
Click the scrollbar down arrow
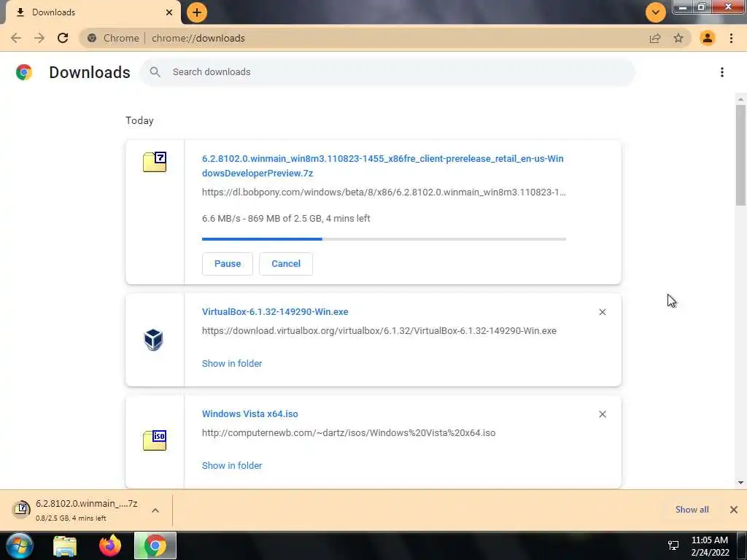740,483
